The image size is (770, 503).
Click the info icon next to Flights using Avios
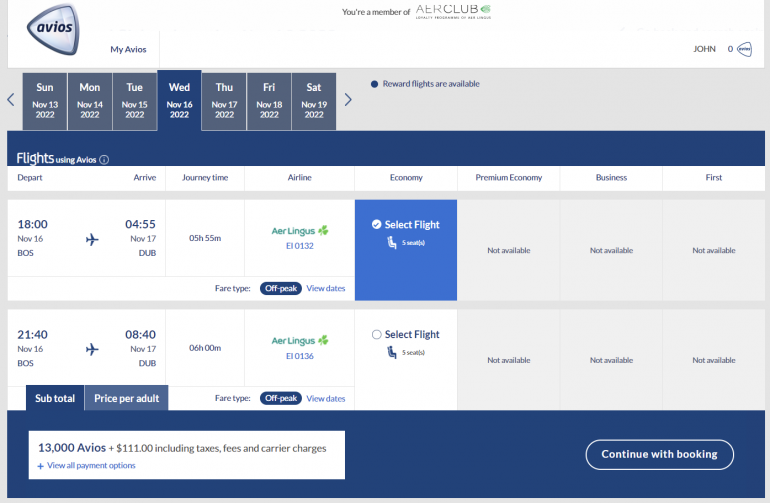pyautogui.click(x=104, y=160)
